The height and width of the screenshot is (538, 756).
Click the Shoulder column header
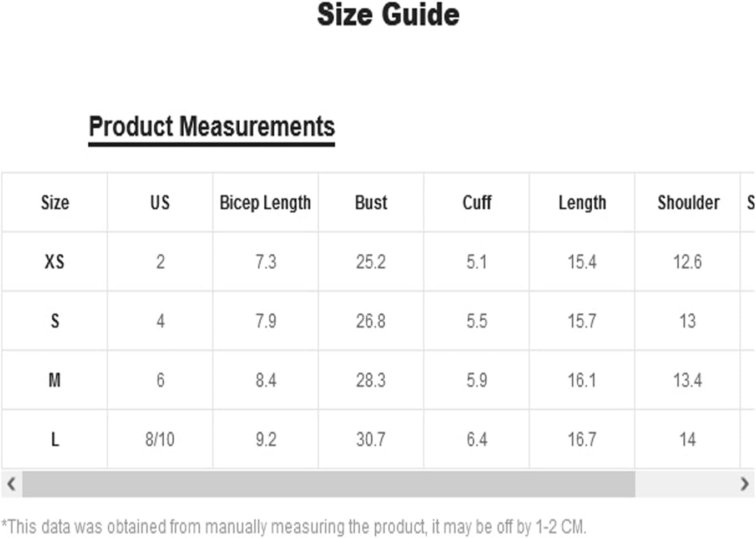688,203
